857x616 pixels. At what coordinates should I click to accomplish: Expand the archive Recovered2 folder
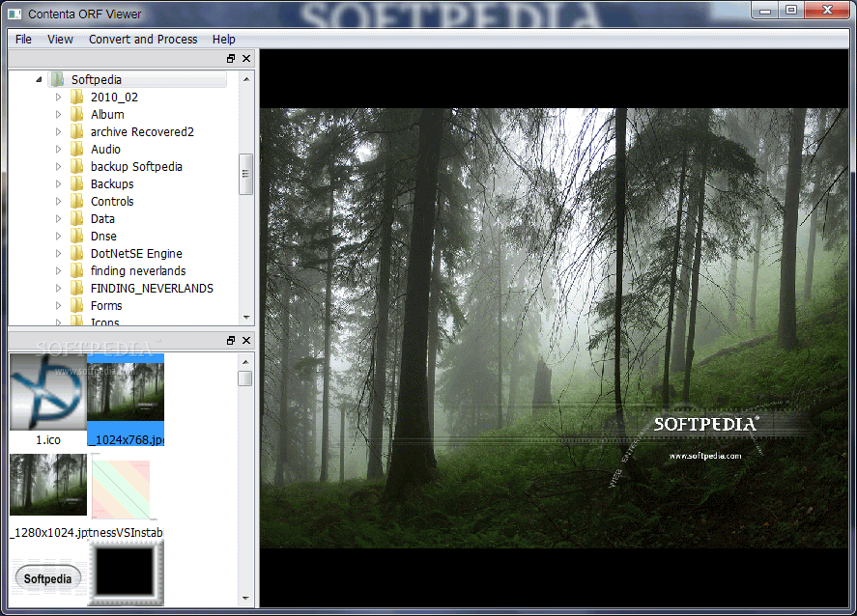[59, 132]
